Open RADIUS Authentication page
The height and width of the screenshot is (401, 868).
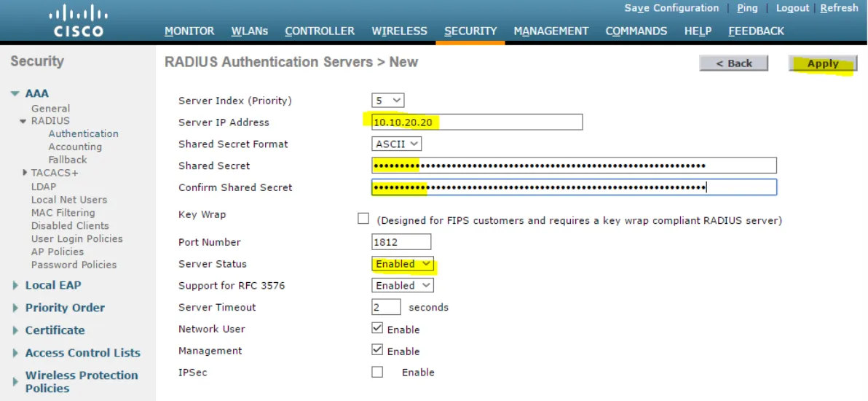pyautogui.click(x=84, y=133)
